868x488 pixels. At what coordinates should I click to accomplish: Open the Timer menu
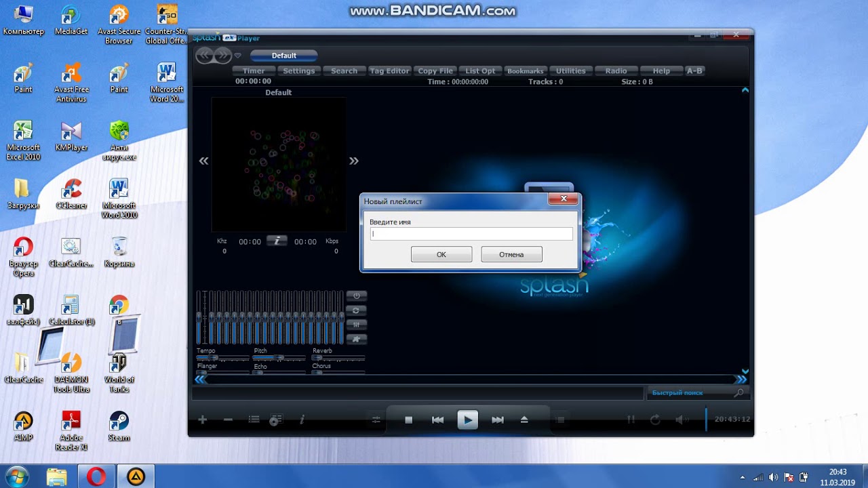pyautogui.click(x=254, y=70)
